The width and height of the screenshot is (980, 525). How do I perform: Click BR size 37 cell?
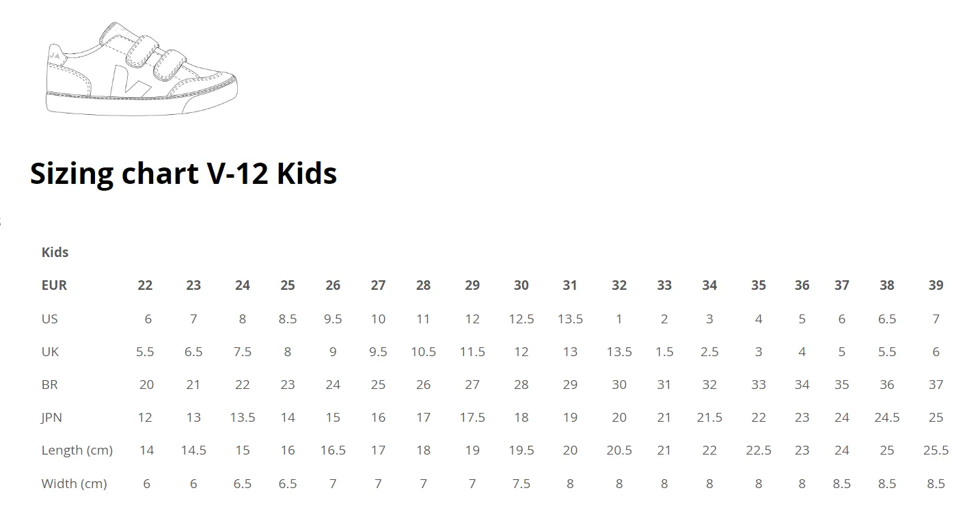click(936, 384)
